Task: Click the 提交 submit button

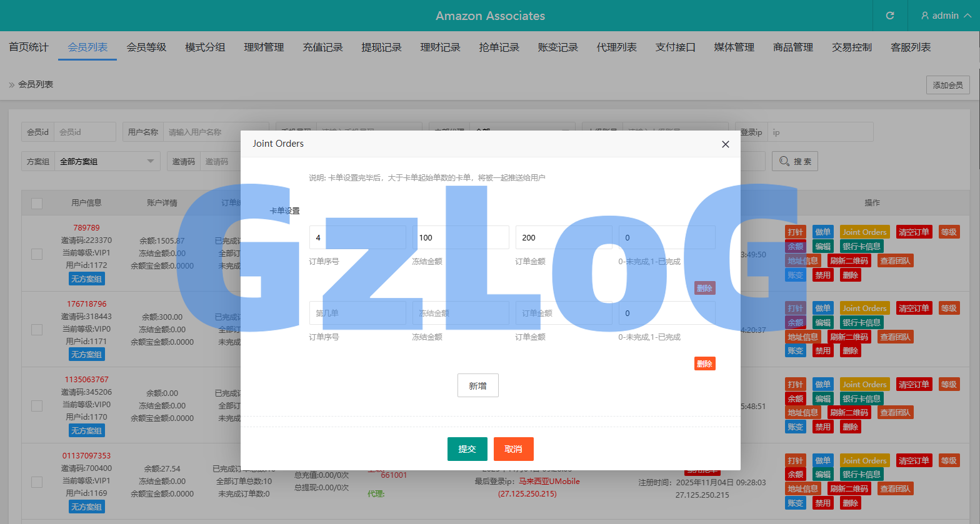Action: (x=467, y=449)
